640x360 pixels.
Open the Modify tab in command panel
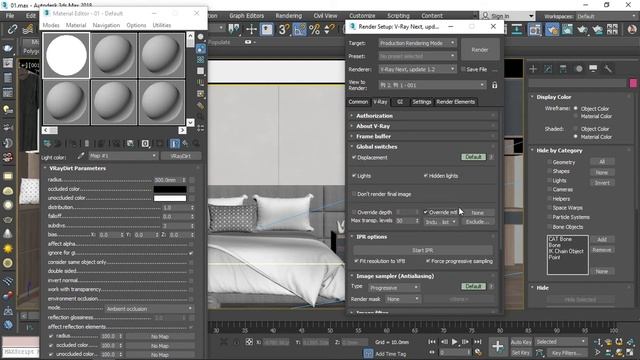point(548,69)
